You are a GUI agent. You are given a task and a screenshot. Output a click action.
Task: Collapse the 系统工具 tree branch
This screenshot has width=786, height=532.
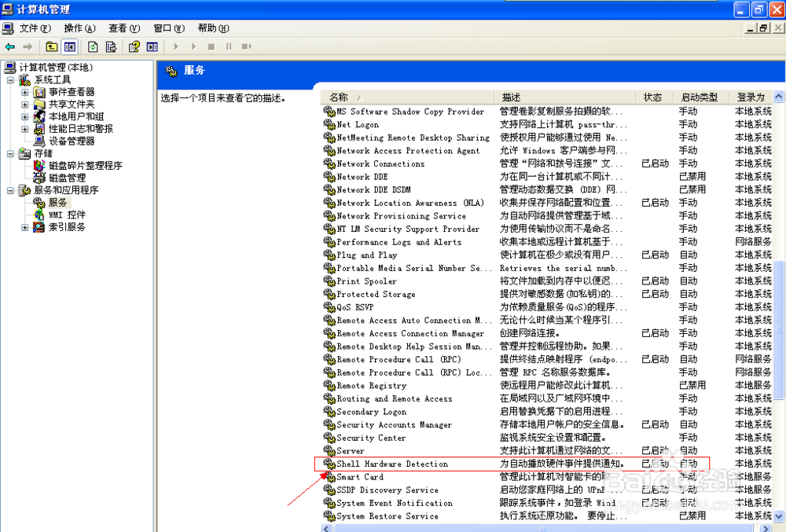click(10, 79)
